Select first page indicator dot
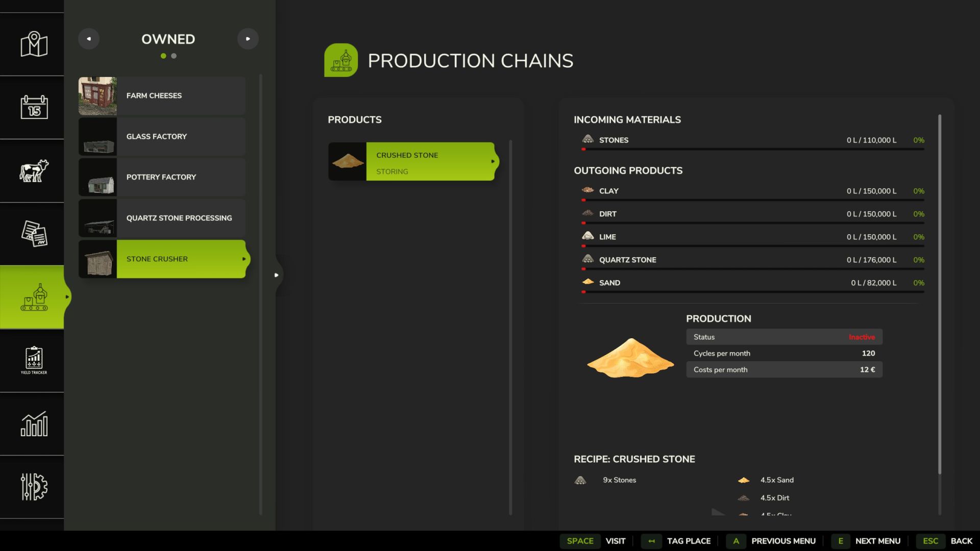This screenshot has height=551, width=980. pos(163,56)
